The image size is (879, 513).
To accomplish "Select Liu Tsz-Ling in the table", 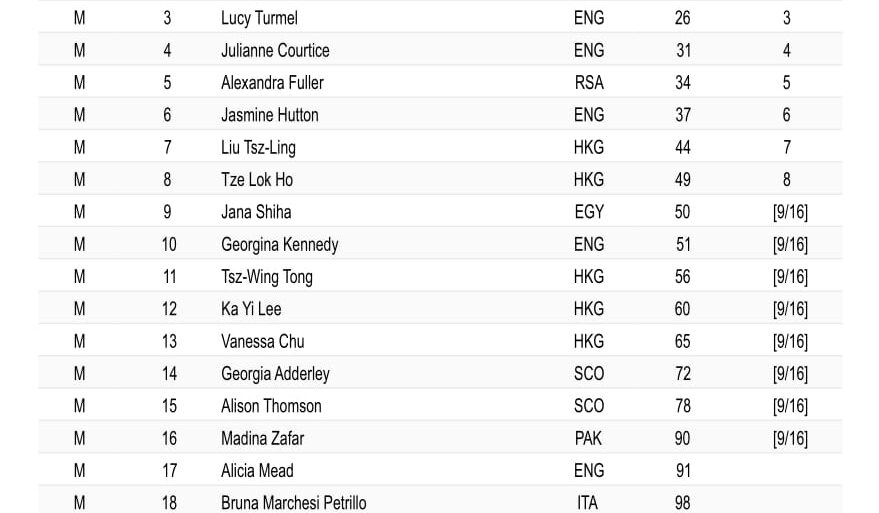I will coord(258,147).
